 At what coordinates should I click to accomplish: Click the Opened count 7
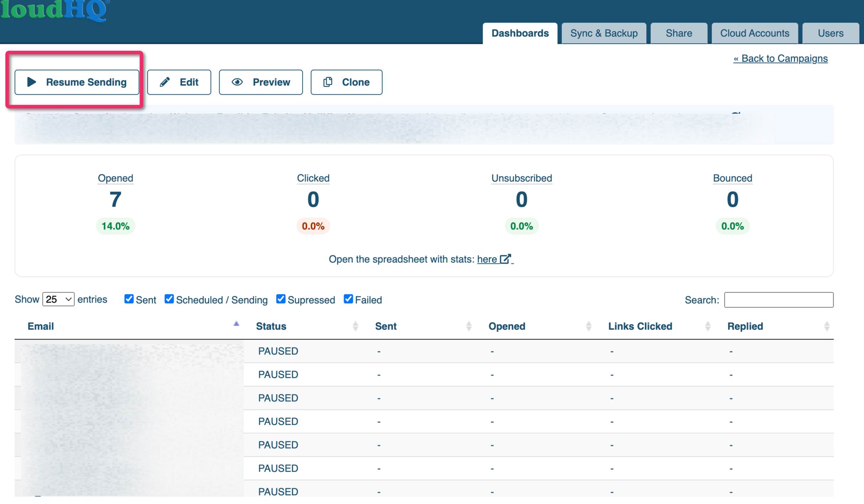[116, 199]
